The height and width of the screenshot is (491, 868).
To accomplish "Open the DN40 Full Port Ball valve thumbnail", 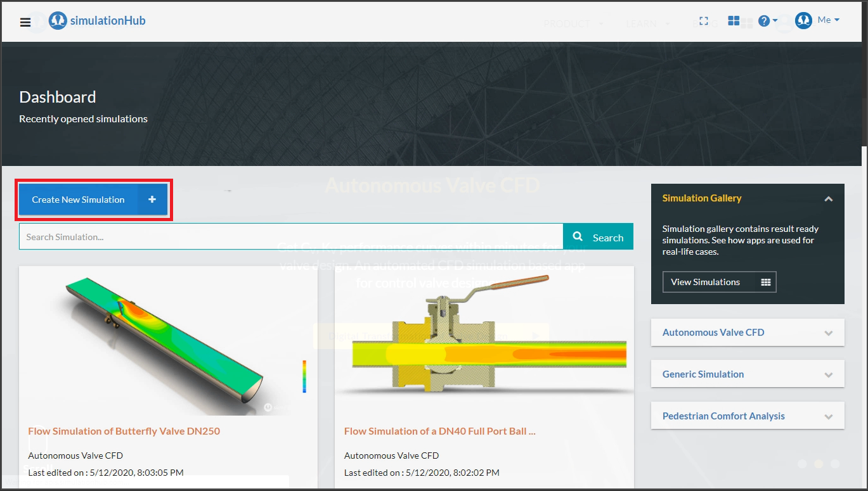I will tap(484, 341).
